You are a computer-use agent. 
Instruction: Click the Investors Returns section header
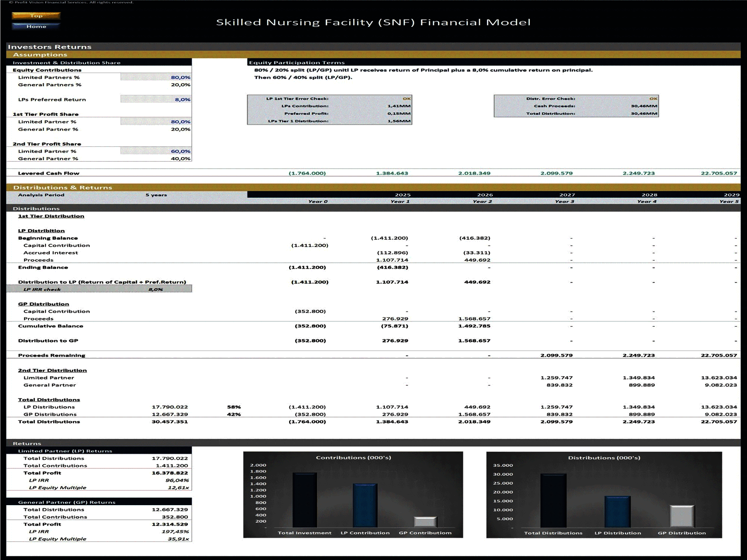coord(51,46)
